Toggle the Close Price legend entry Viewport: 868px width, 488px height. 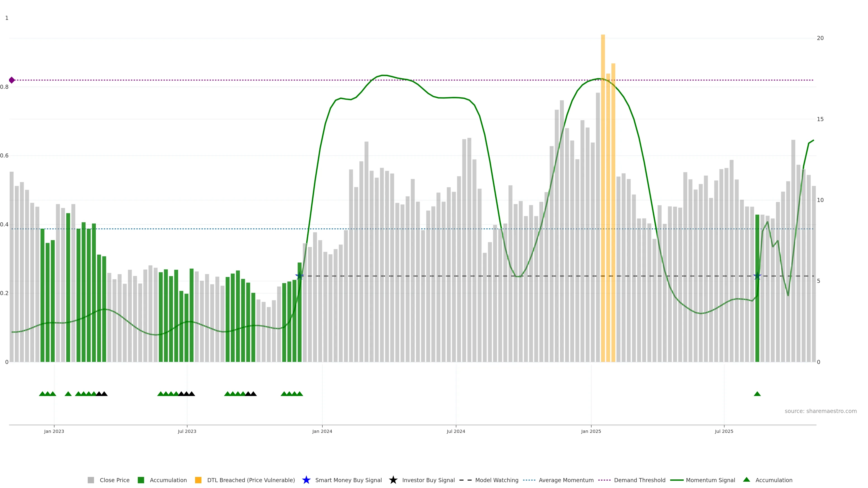coord(114,480)
